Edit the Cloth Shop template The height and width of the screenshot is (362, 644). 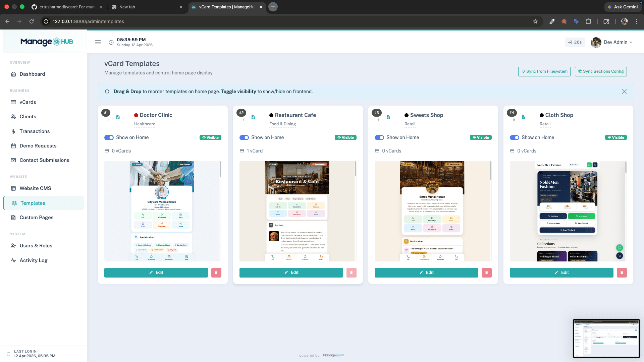pyautogui.click(x=561, y=273)
